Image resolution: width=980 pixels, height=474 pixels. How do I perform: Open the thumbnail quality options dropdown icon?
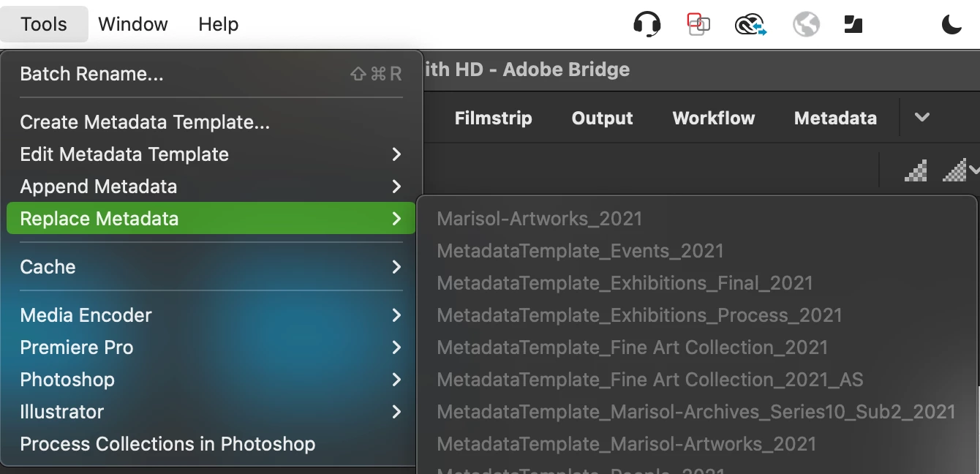960,170
